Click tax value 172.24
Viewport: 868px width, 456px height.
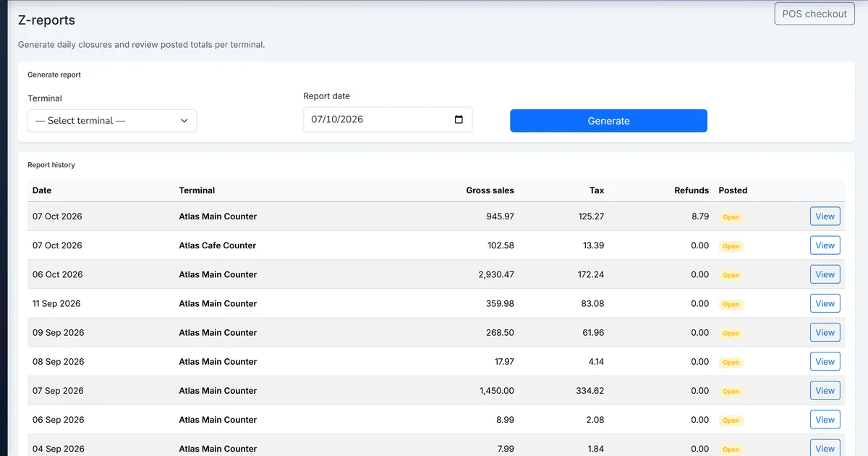(x=591, y=274)
